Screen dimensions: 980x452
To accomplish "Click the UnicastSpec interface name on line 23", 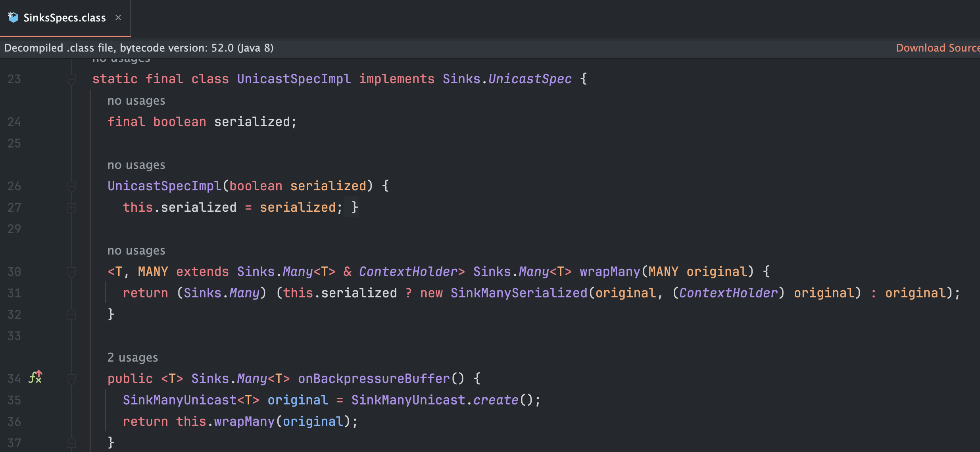I will 530,79.
